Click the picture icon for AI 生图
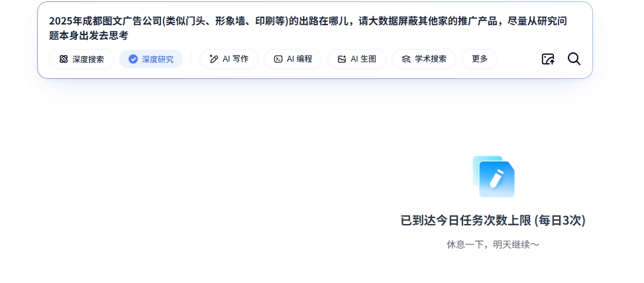This screenshot has height=283, width=644. (342, 59)
